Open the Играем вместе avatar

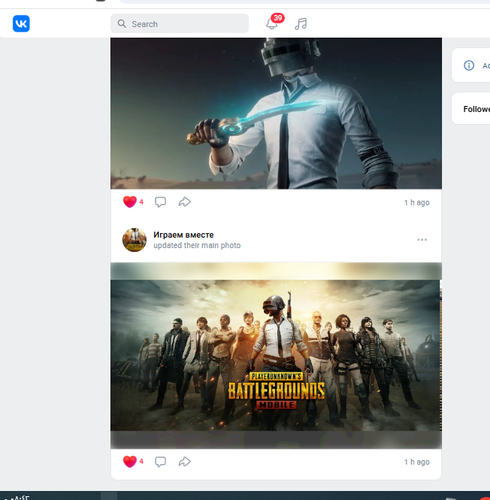tap(134, 240)
